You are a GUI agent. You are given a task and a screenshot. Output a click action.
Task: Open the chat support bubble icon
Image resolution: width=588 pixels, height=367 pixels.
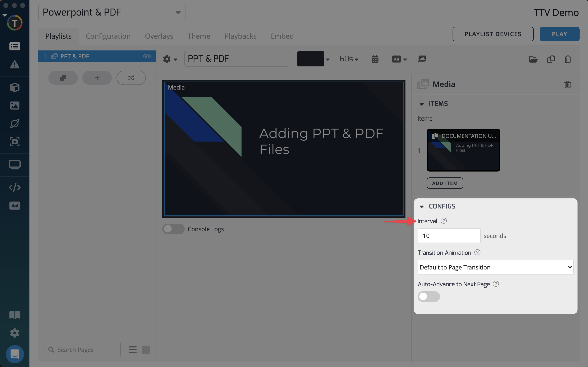coord(15,354)
